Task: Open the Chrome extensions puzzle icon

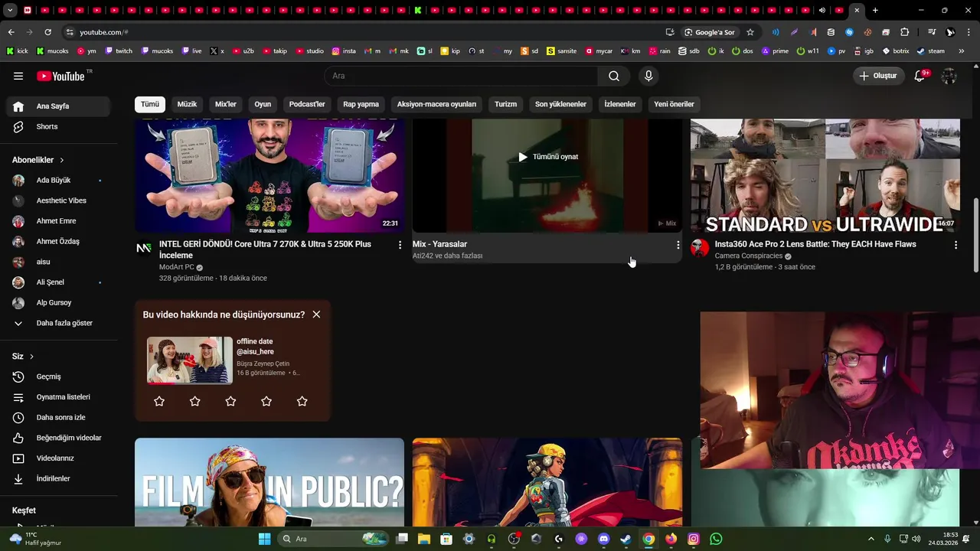Action: pos(905,32)
